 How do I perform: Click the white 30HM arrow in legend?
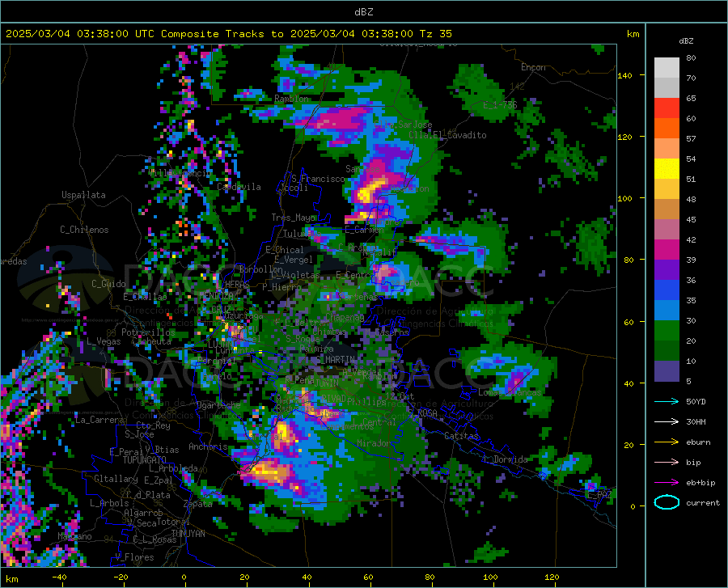[667, 422]
